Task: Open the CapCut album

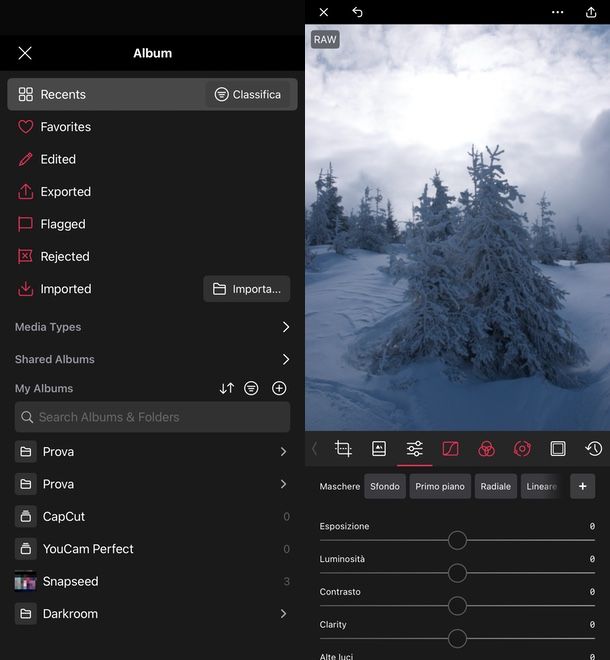Action: point(152,516)
